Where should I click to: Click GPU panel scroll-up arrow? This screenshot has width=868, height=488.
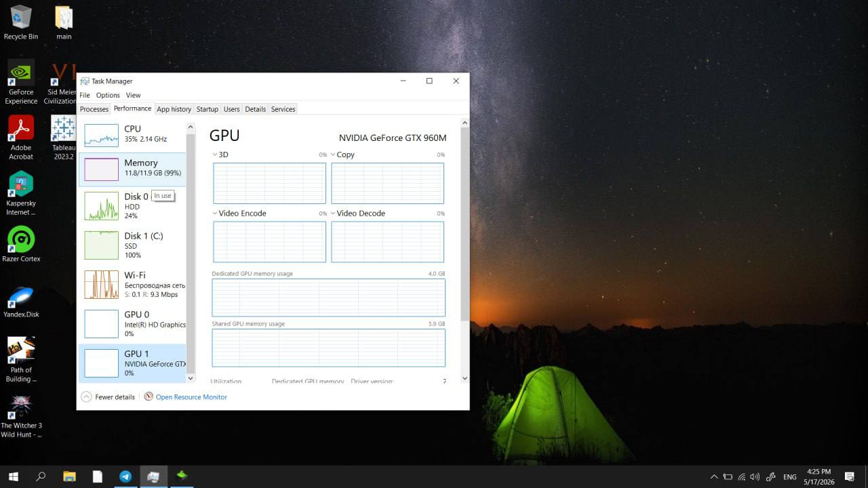click(x=465, y=123)
